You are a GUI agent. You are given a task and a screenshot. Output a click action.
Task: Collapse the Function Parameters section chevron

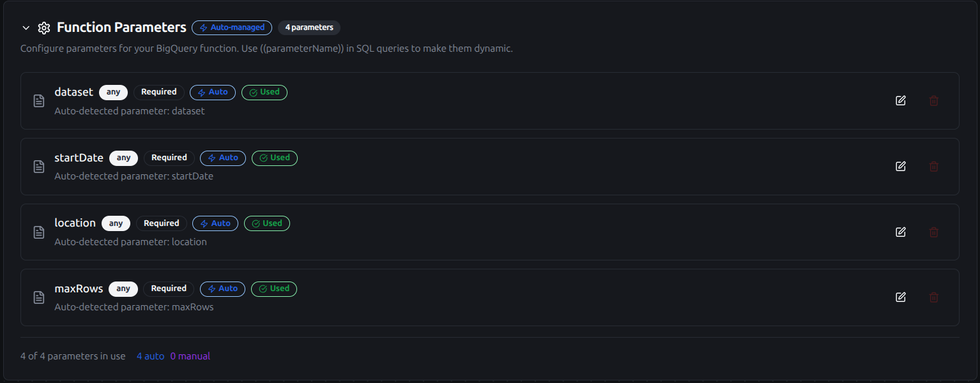click(26, 28)
